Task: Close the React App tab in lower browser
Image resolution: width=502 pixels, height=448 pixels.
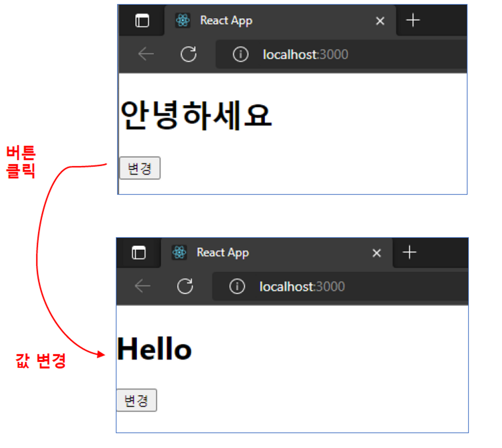Action: pos(377,253)
